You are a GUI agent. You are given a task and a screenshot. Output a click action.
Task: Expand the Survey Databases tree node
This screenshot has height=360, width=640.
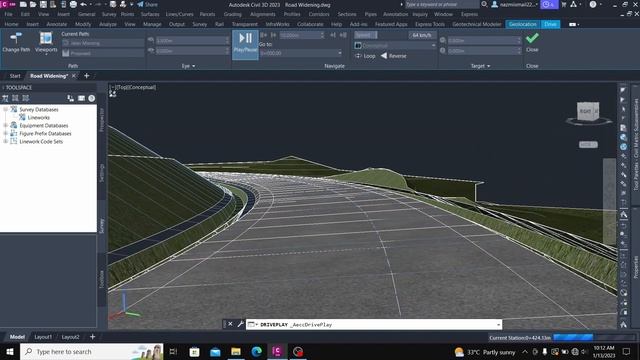point(5,109)
